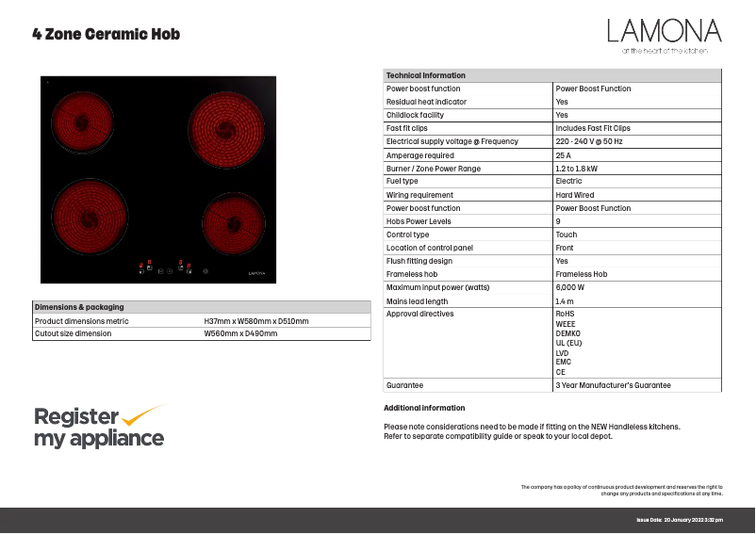Image resolution: width=756 pixels, height=534 pixels.
Task: Click the Maximum input power 6,000 W value
Action: (x=570, y=287)
